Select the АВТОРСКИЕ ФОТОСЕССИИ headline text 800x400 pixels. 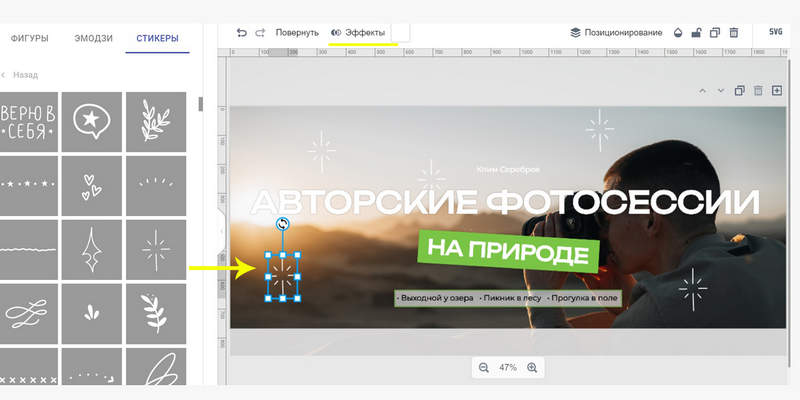[505, 202]
